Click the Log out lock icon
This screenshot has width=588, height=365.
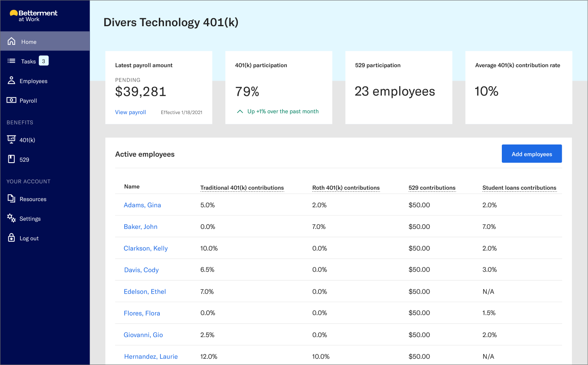11,238
